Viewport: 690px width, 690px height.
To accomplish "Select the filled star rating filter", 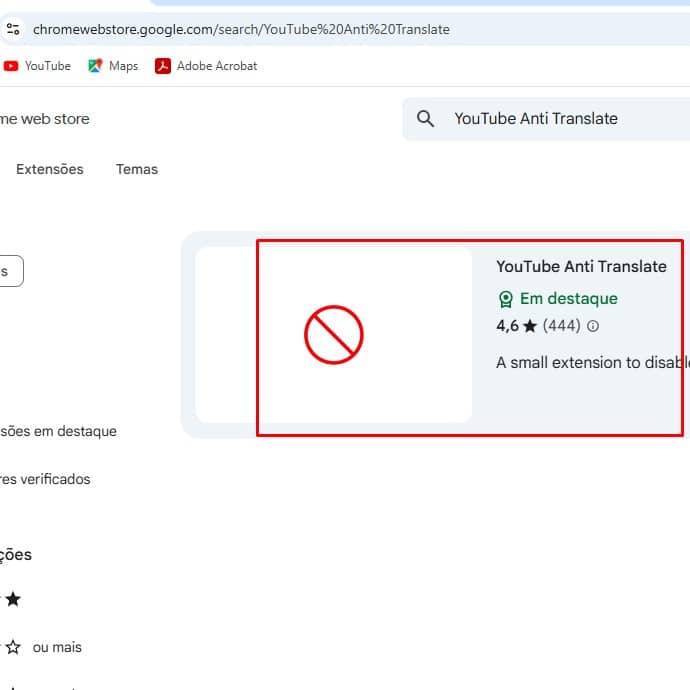I will 13,600.
